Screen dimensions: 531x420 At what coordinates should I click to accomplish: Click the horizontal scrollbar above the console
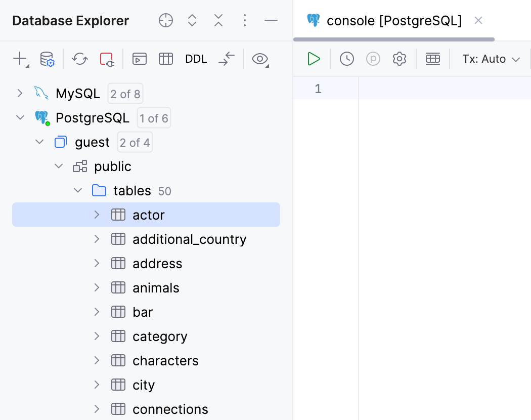point(393,38)
